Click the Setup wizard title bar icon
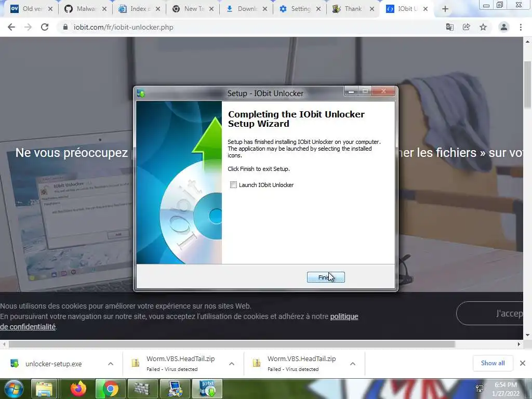The image size is (532, 399). (141, 94)
